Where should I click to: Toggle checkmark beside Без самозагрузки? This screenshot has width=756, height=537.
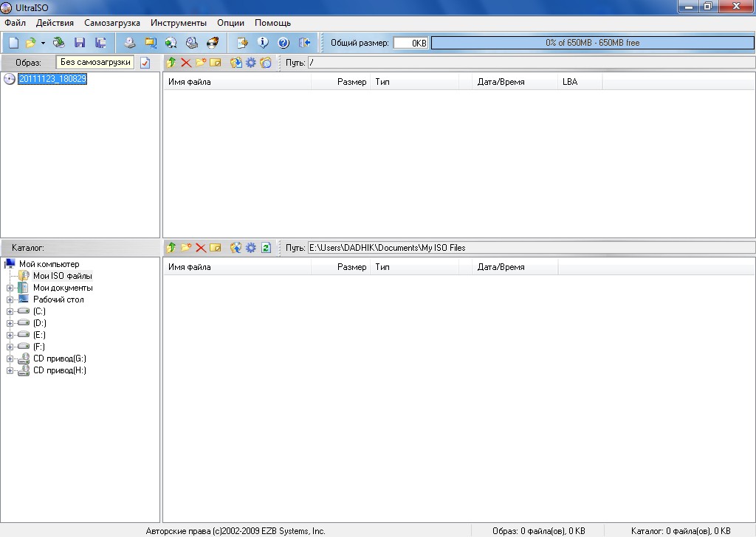145,62
